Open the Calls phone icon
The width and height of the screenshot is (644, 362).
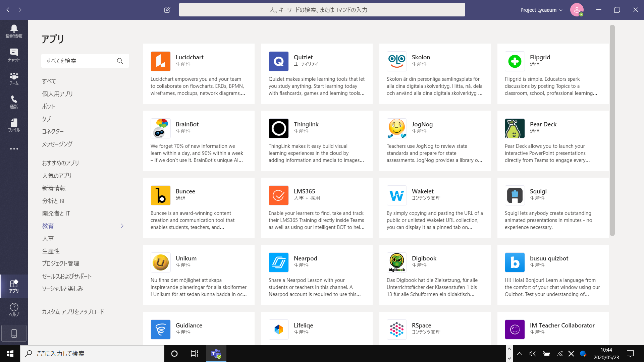[14, 102]
